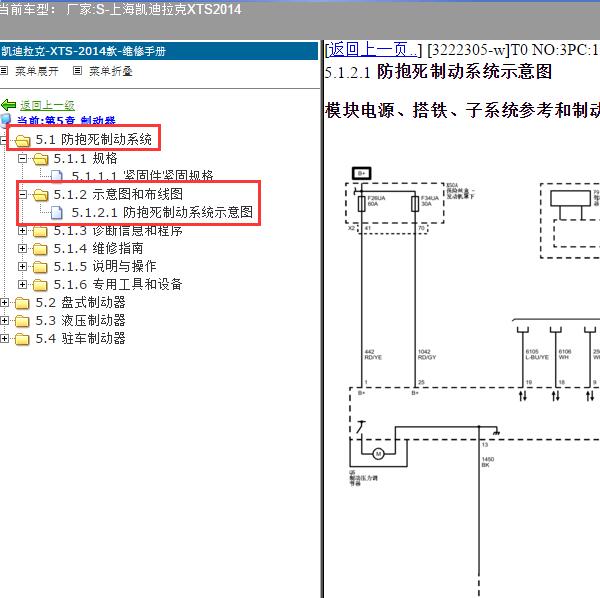Viewport: 600px width, 598px height.
Task: Click the 凯迪拉克-XTS-2014款-维修手册 panel header
Action: coord(159,51)
